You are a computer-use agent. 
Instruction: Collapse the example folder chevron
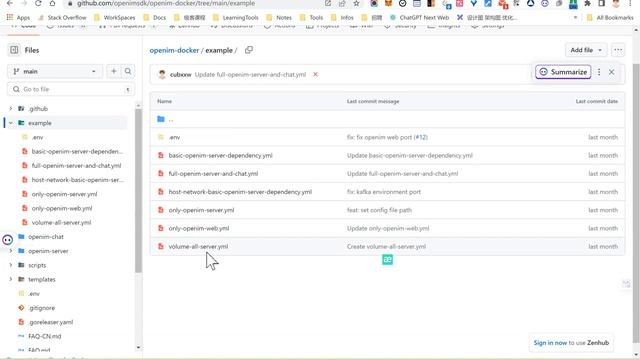point(11,123)
